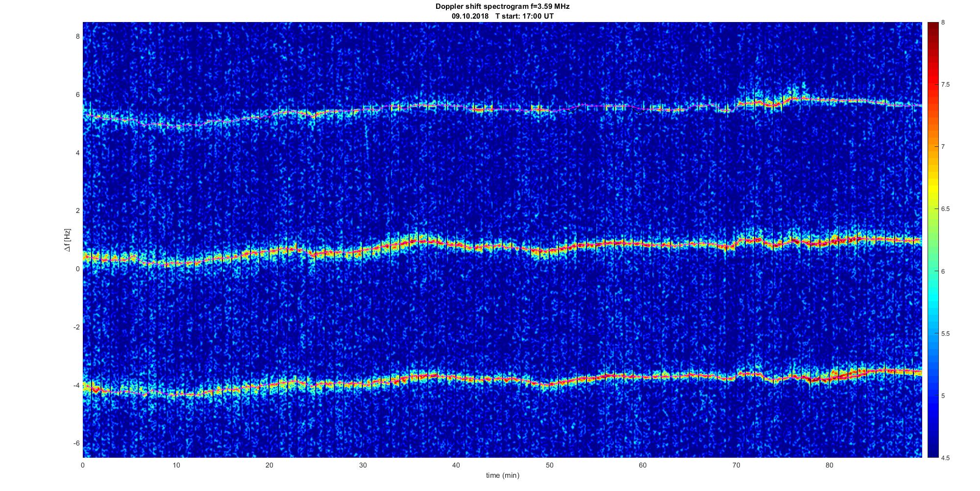Click y-axis tick label 4
Image resolution: width=980 pixels, height=491 pixels.
click(77, 153)
